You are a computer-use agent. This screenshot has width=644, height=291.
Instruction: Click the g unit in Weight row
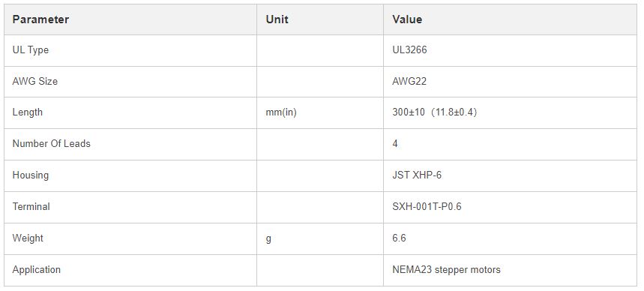(268, 238)
